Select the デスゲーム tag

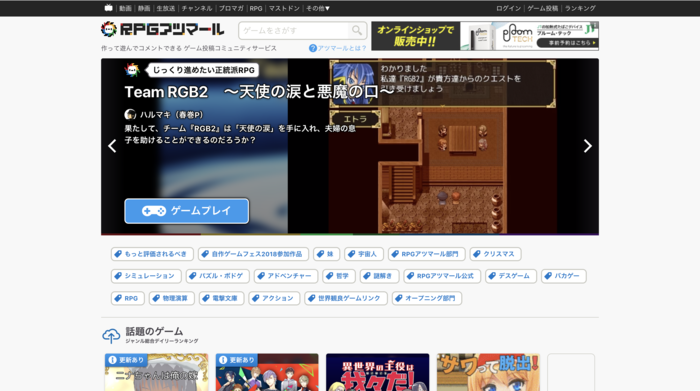tap(511, 276)
